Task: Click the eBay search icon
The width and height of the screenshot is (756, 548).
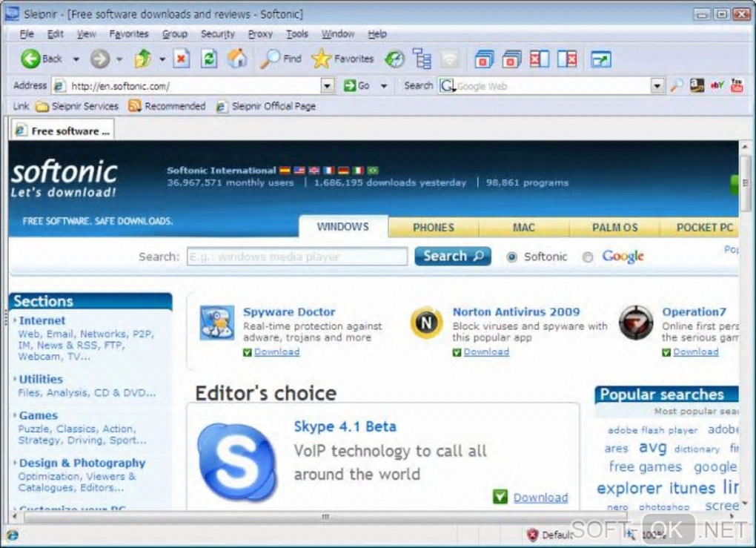Action: pos(717,86)
